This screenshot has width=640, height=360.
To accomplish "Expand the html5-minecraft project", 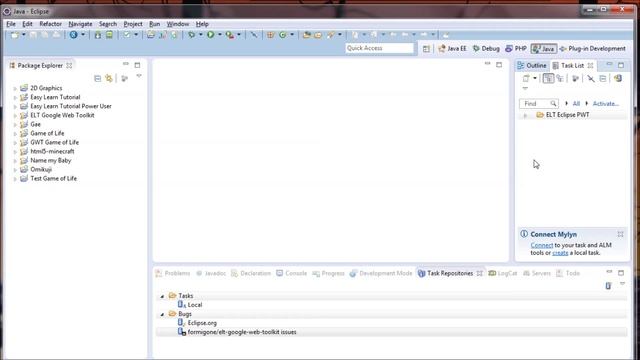I will tap(15, 152).
